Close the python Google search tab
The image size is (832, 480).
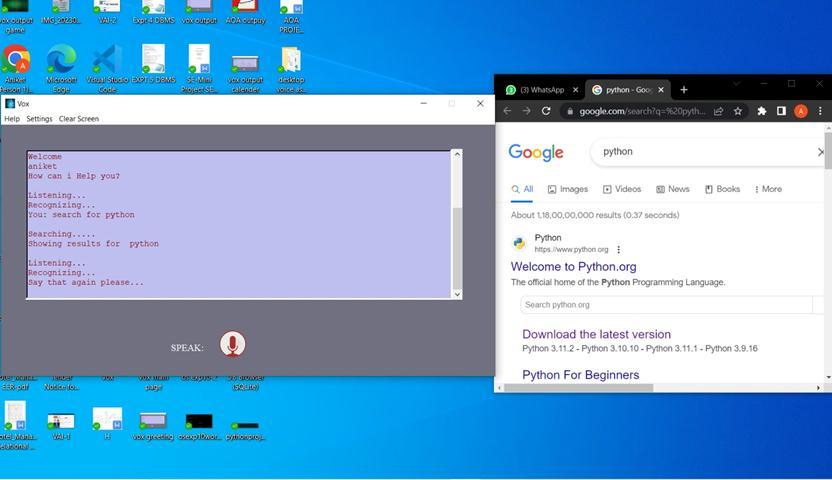661,90
